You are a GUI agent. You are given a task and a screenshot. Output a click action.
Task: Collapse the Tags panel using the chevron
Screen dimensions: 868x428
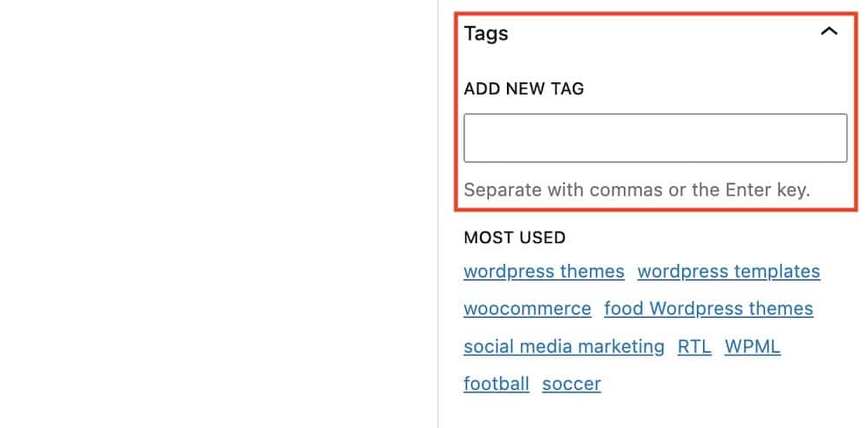[x=829, y=31]
